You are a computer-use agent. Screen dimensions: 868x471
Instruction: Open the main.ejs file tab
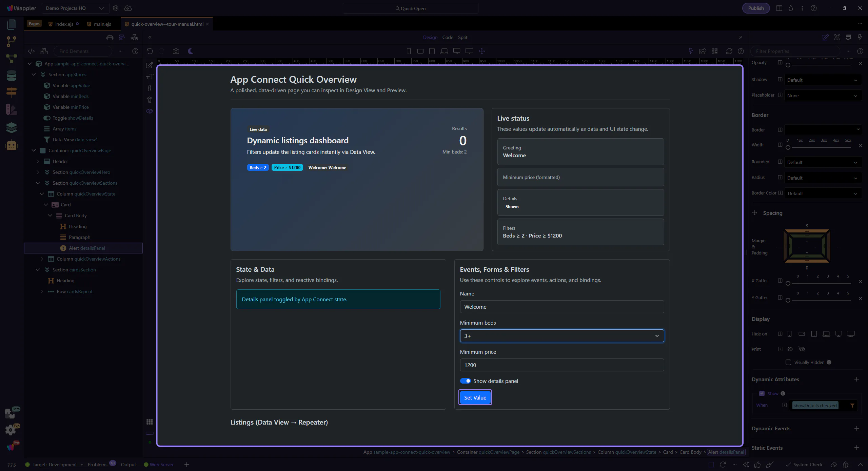102,24
